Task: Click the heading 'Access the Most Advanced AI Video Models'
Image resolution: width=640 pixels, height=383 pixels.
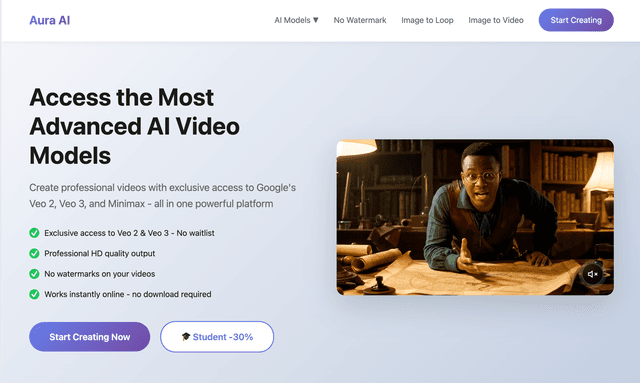Action: click(x=134, y=126)
